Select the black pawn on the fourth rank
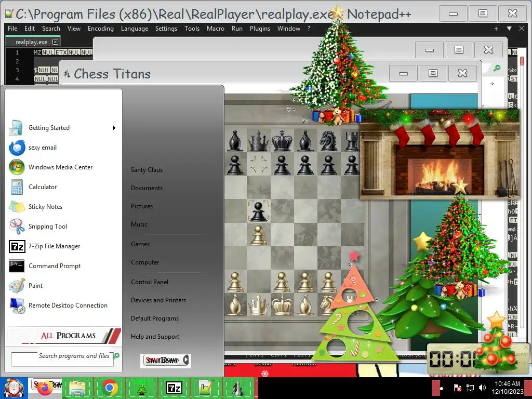The height and width of the screenshot is (399, 532). pyautogui.click(x=258, y=211)
